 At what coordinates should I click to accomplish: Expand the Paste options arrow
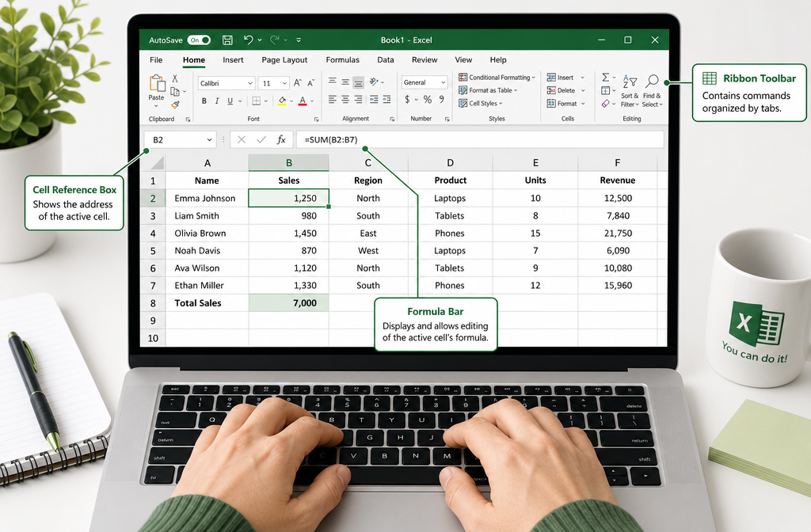tap(156, 106)
